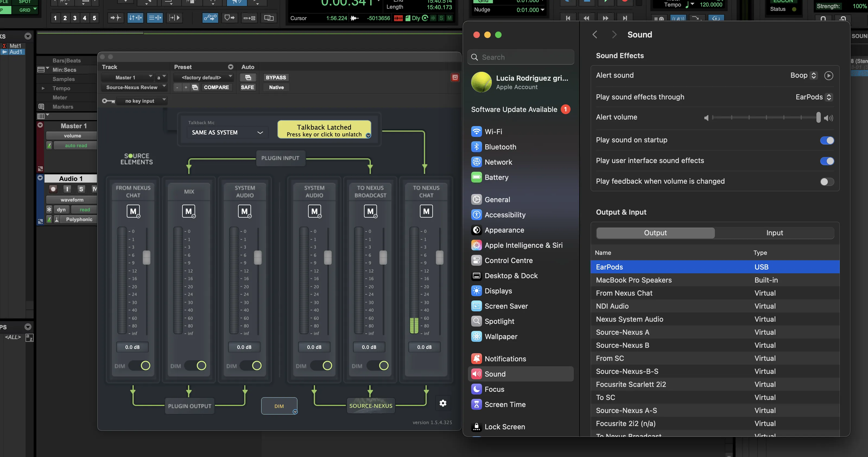The height and width of the screenshot is (457, 868).
Task: Open Software Update Available notice
Action: (x=521, y=109)
